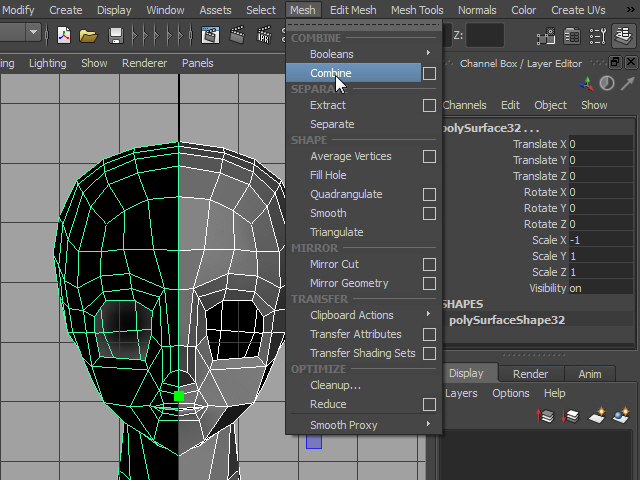
Task: Click the Visibility value field
Action: pos(600,288)
